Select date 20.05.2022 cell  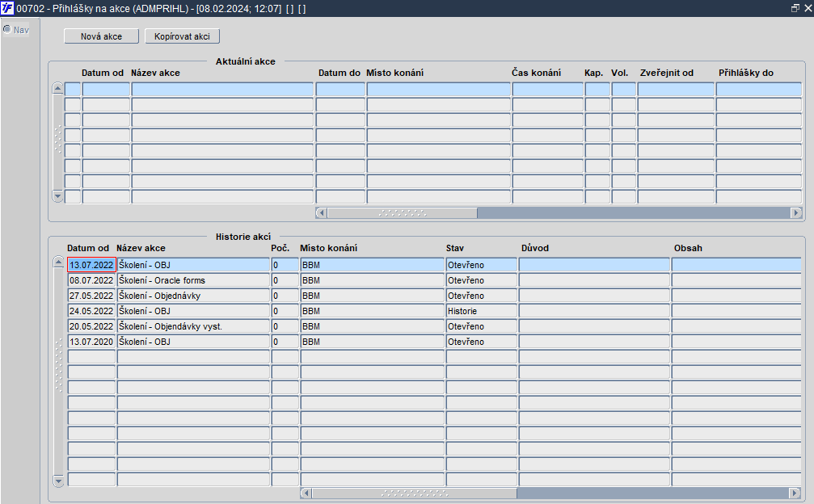tap(91, 326)
